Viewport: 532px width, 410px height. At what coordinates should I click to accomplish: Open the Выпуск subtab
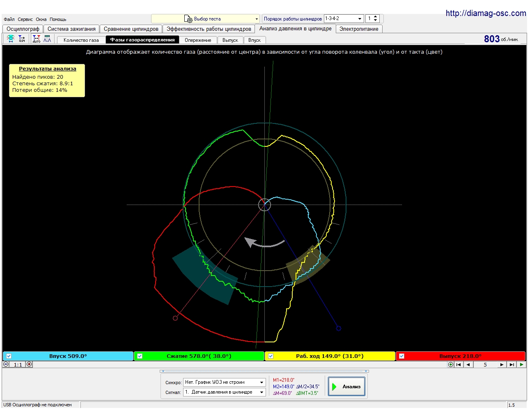(x=230, y=40)
